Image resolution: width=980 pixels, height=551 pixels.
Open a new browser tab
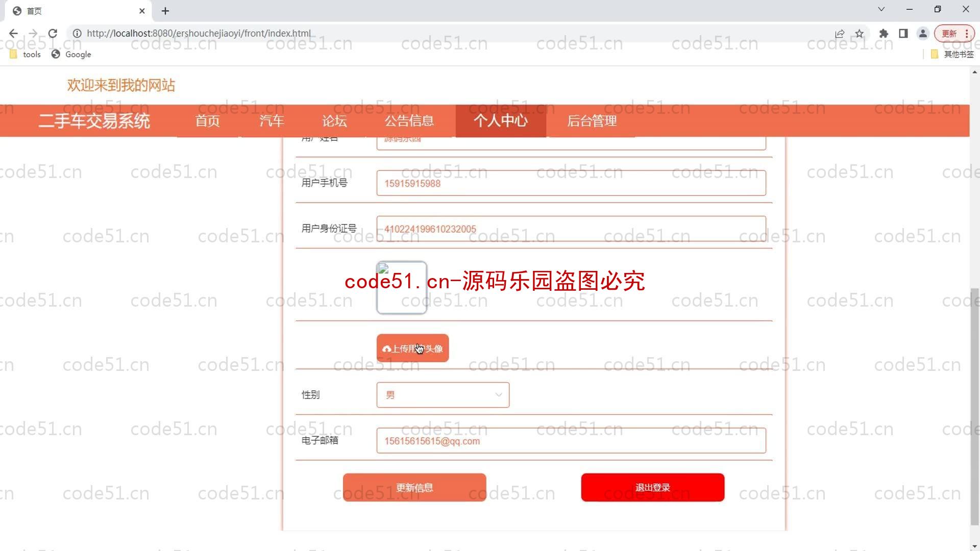click(x=165, y=11)
